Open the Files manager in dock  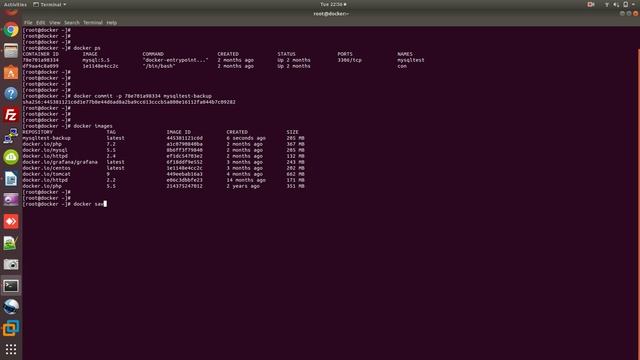click(x=11, y=51)
